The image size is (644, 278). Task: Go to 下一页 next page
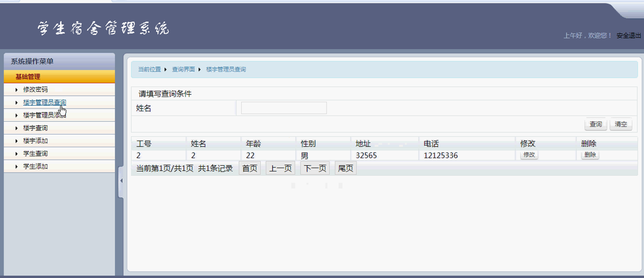pyautogui.click(x=315, y=168)
